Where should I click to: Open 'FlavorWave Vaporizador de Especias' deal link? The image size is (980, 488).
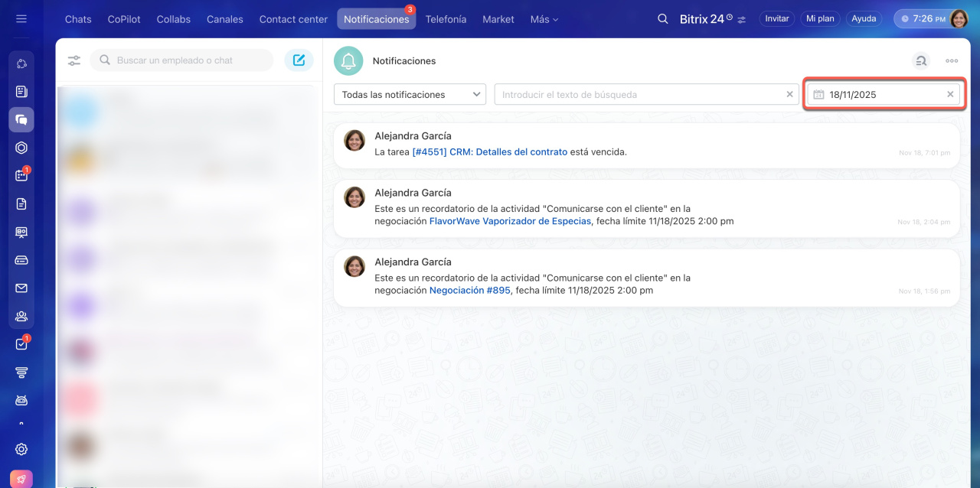[510, 221]
